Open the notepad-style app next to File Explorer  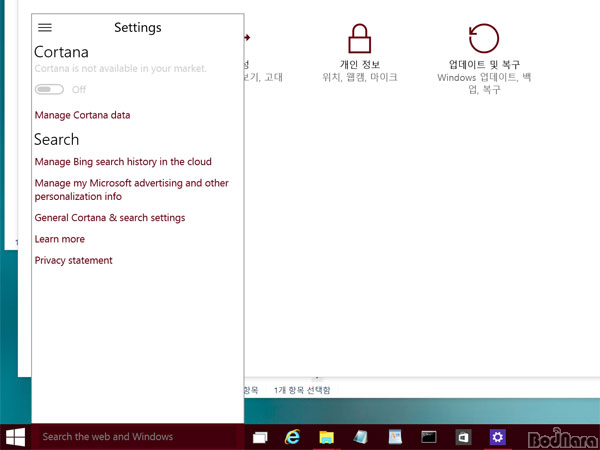click(x=360, y=437)
